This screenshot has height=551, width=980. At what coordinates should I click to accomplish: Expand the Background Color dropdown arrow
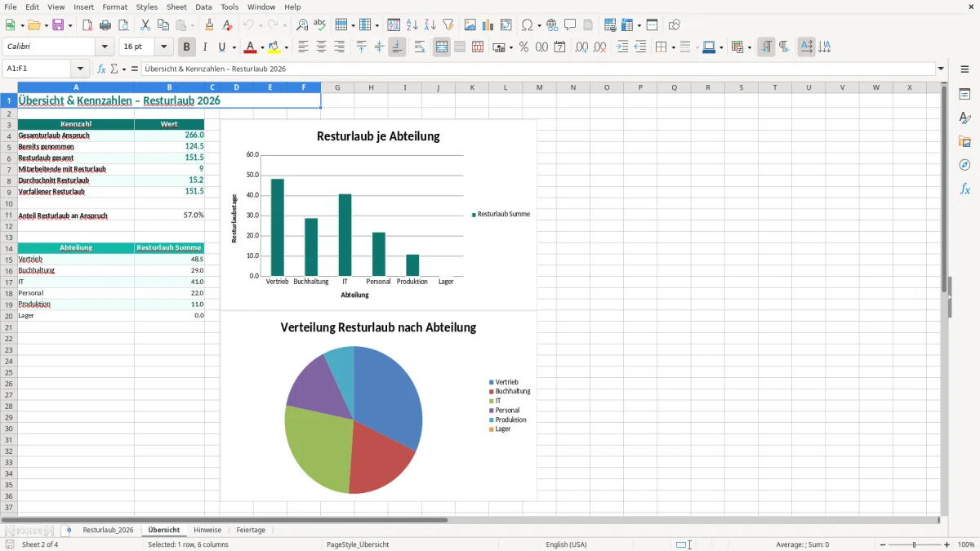point(286,47)
